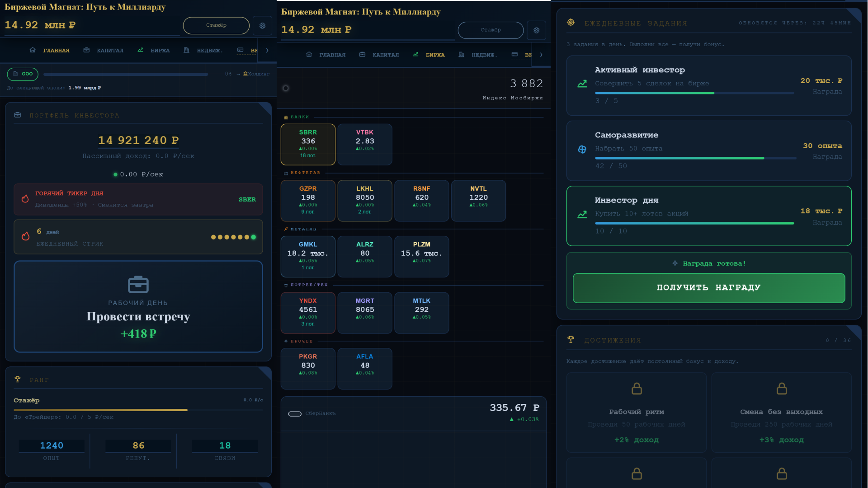Open БИРЖА tab in left panel
This screenshot has width=868, height=488.
pyautogui.click(x=154, y=50)
